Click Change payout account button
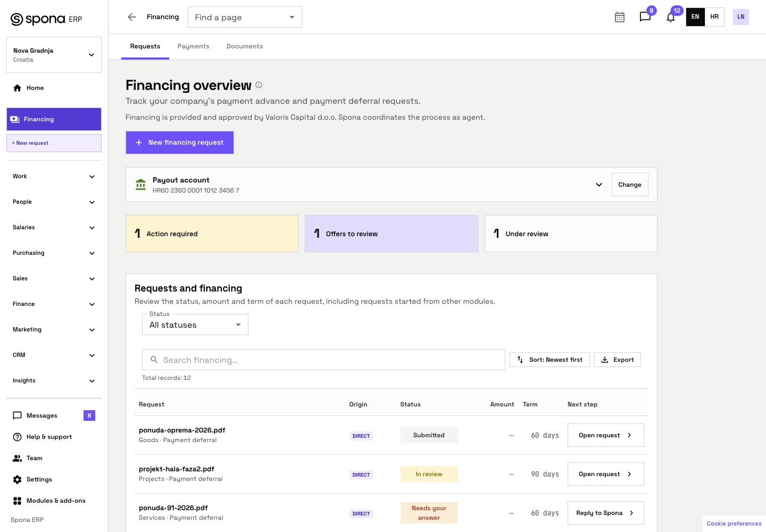Viewport: 766px width, 532px height. click(630, 185)
